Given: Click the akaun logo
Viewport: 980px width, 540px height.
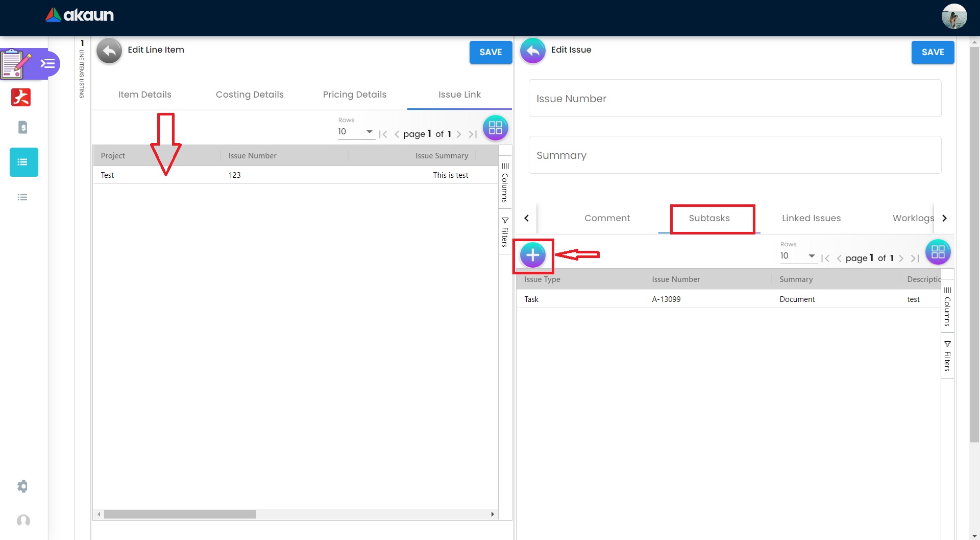Looking at the screenshot, I should [x=80, y=15].
